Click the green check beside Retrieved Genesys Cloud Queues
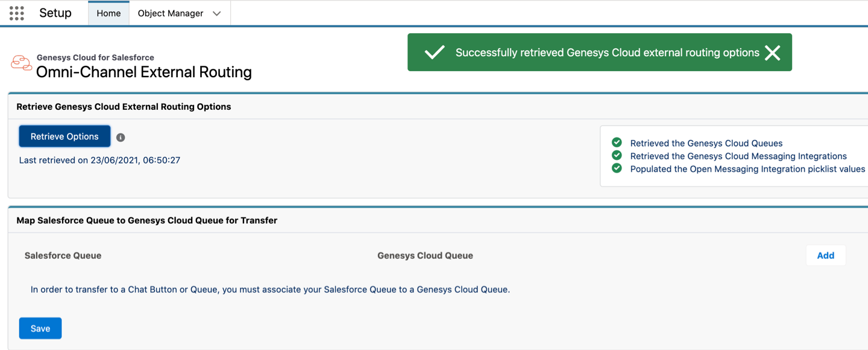Screen dimensions: 868x350 (x=616, y=143)
